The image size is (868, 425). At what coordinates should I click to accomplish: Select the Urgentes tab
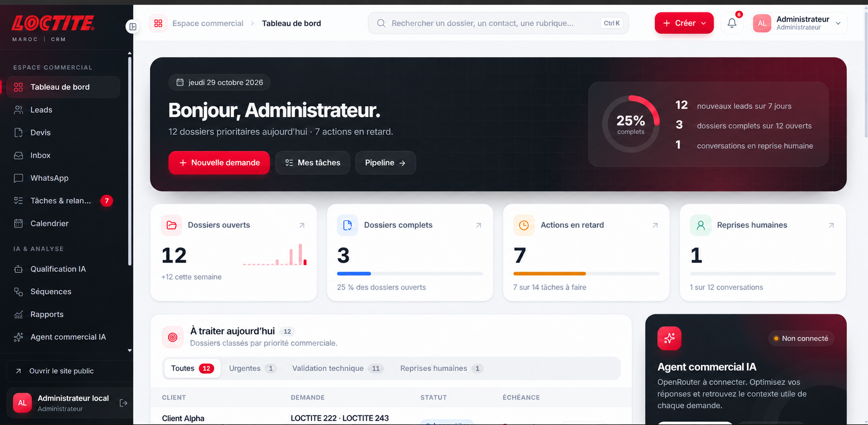(252, 368)
